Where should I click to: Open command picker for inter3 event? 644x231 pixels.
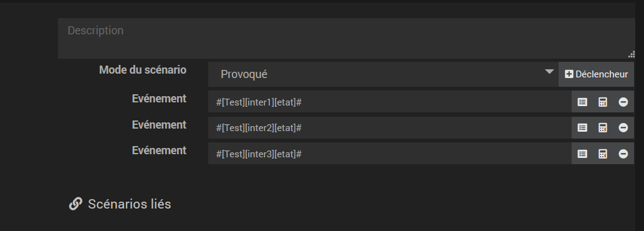[x=582, y=154]
